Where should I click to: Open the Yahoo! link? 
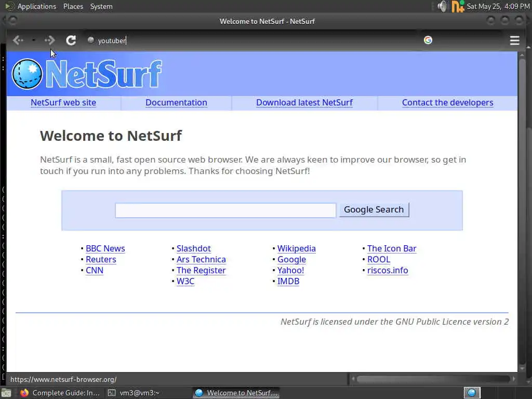pos(290,270)
